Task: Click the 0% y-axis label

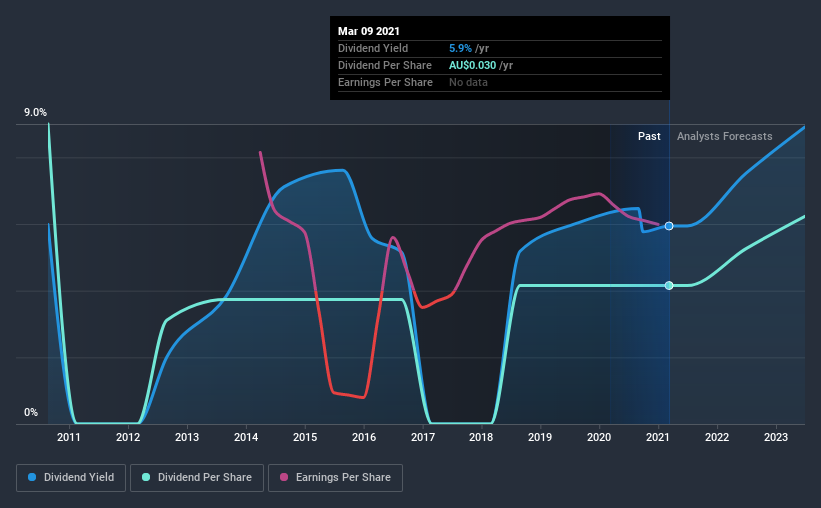Action: tap(31, 413)
